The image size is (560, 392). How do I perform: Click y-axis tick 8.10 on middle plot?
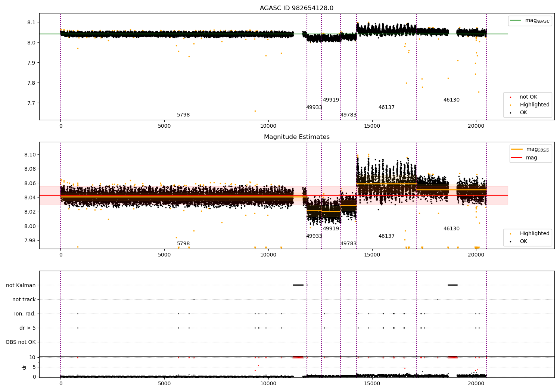pyautogui.click(x=30, y=155)
